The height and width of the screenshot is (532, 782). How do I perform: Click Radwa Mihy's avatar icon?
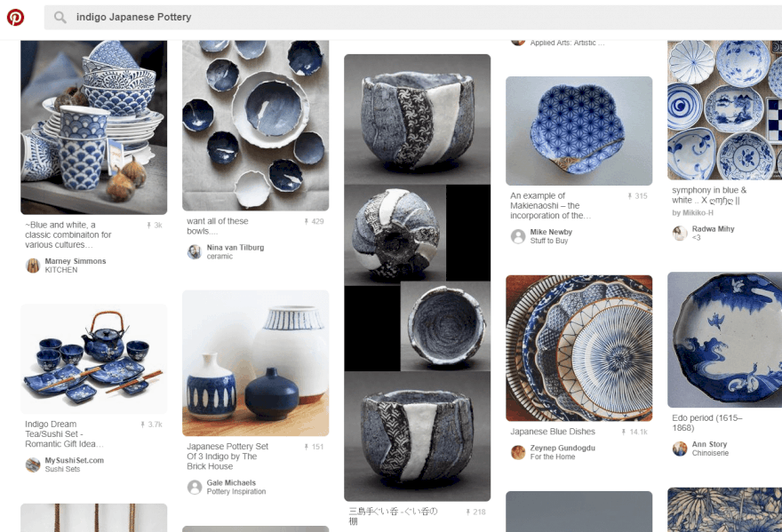[x=680, y=233]
